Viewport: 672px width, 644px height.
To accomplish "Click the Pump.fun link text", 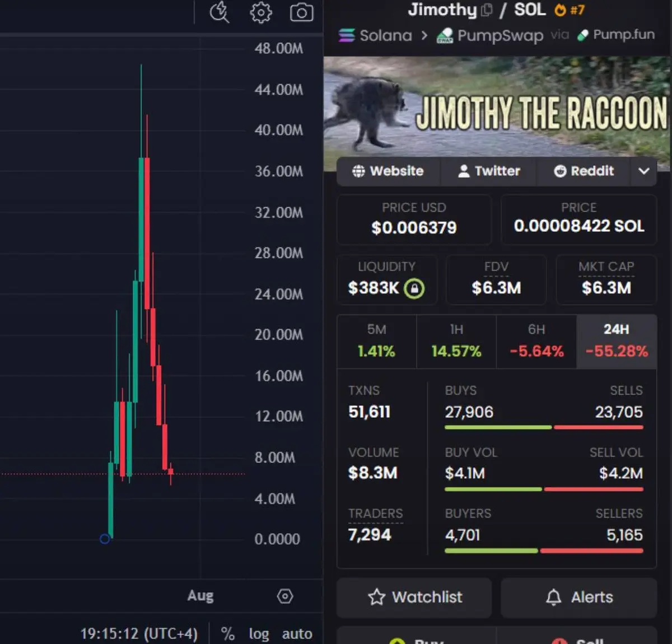I will pos(624,35).
